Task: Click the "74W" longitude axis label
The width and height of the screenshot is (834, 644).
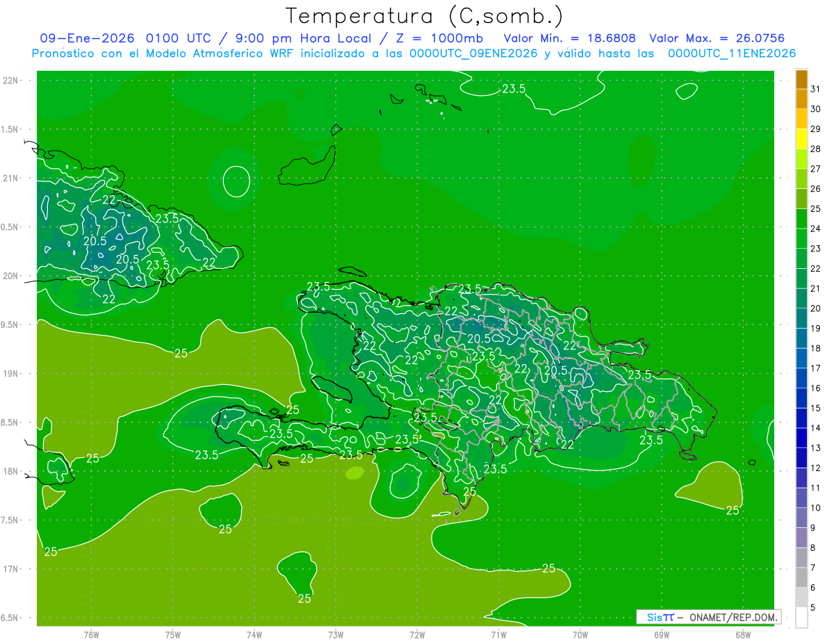Action: tap(254, 634)
